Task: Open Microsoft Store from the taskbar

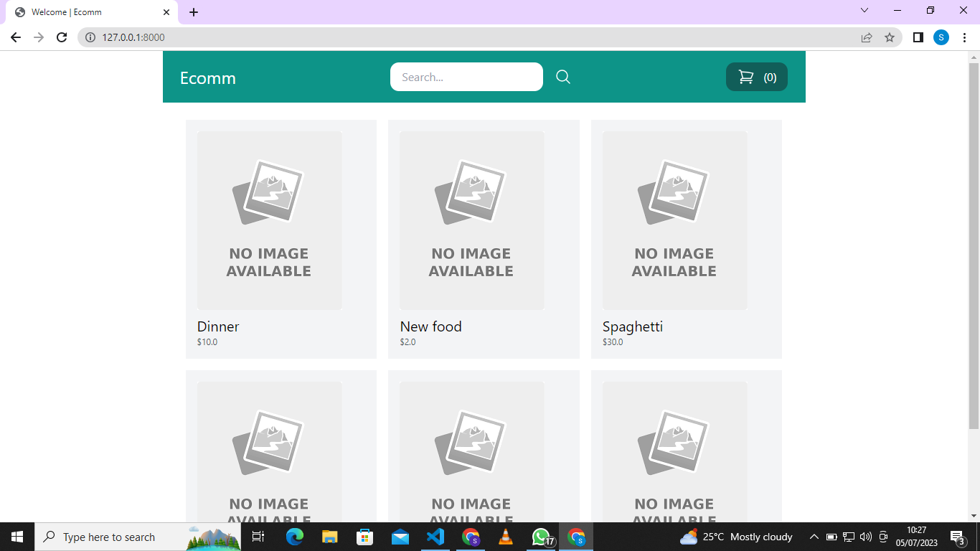Action: coord(365,537)
